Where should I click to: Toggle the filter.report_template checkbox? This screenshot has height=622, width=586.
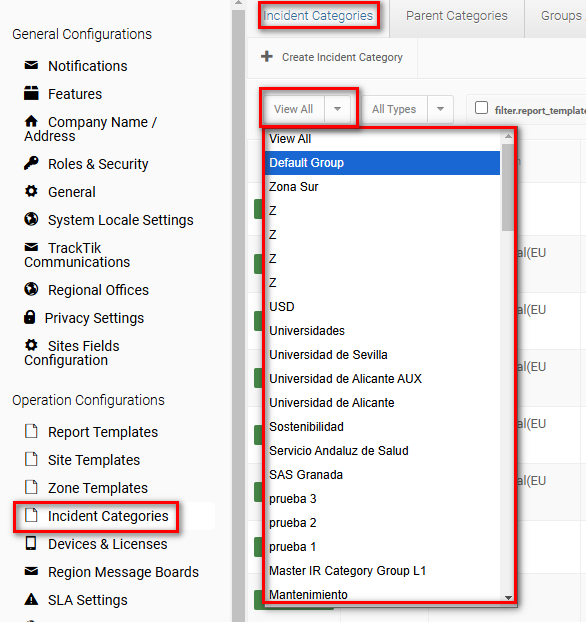(x=481, y=108)
